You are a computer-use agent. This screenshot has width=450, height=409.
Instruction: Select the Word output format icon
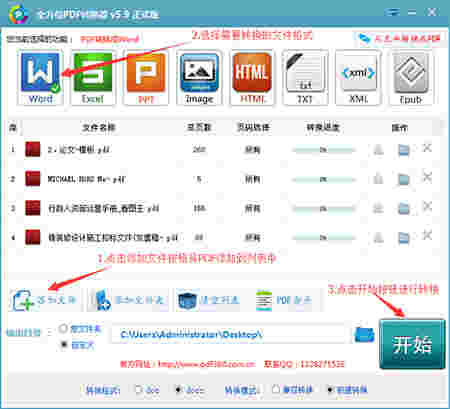40,78
